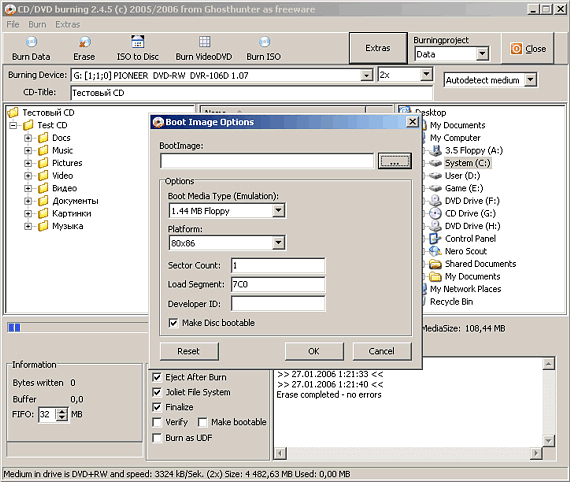570x482 pixels.
Task: Close the Boot Image Options dialog
Action: [x=412, y=122]
